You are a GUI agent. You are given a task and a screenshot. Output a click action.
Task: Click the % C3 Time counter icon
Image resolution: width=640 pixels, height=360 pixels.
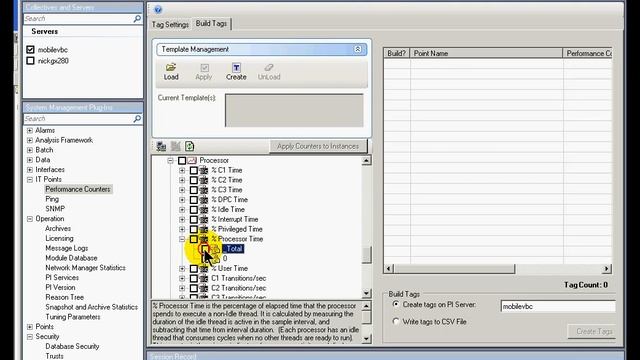click(x=204, y=190)
